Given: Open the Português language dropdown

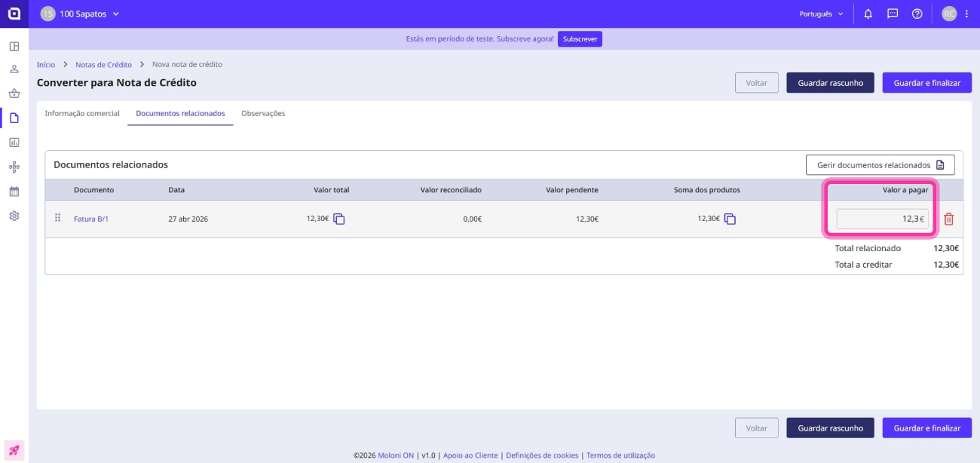Looking at the screenshot, I should [822, 14].
